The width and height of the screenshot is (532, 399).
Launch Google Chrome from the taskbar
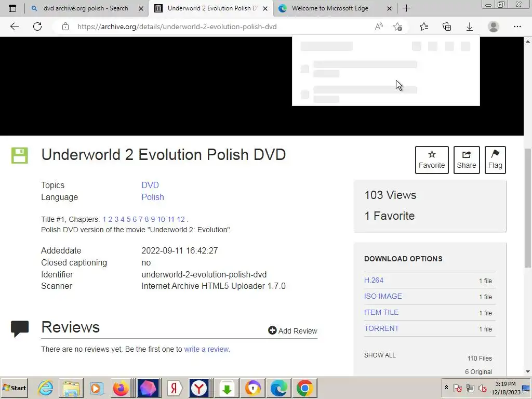(x=304, y=388)
